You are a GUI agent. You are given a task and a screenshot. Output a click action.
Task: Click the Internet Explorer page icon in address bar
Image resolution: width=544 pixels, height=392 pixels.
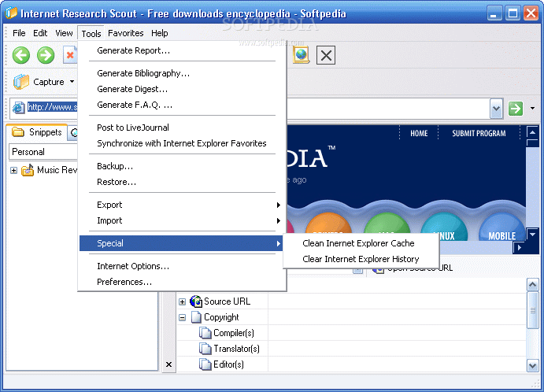(x=18, y=108)
